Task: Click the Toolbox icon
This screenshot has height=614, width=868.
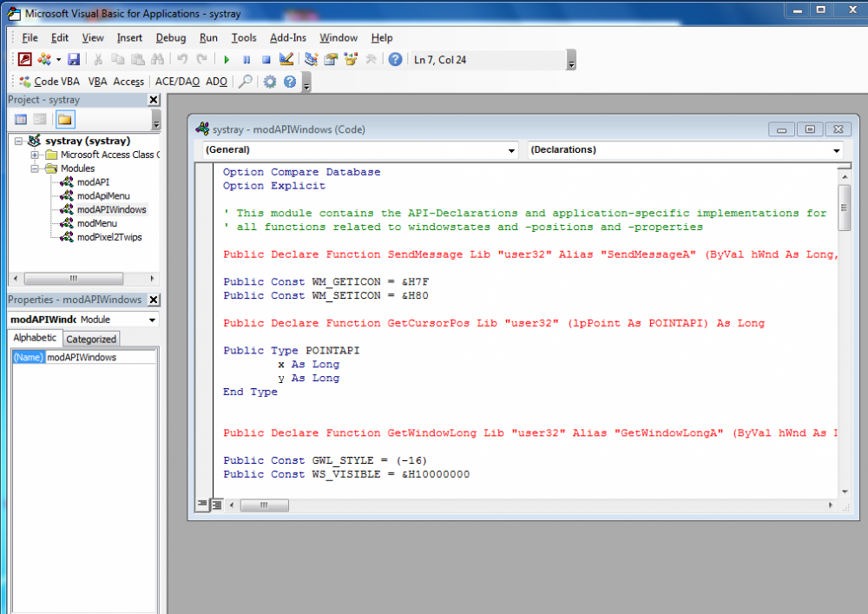Action: (371, 59)
